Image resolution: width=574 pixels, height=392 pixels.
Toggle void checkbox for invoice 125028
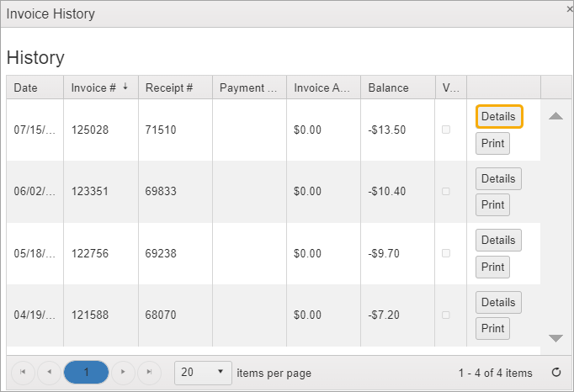coord(446,130)
